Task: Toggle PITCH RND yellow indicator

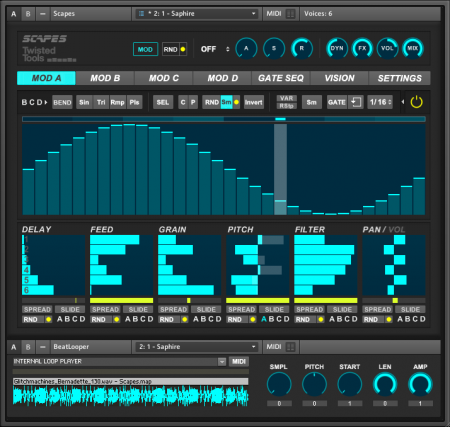Action: (253, 319)
